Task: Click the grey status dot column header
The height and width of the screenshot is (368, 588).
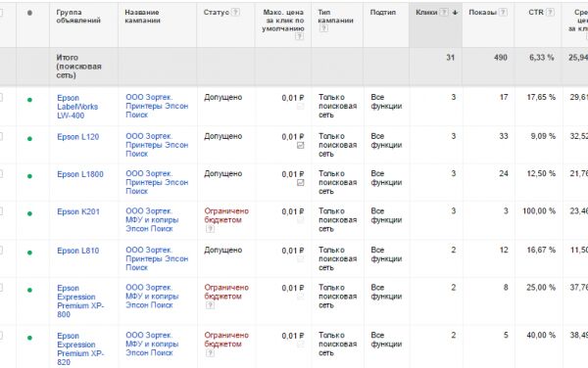Action: point(29,13)
